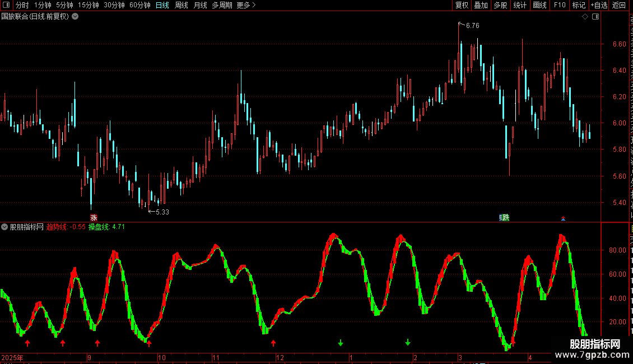Click the 叠加 overlay button

point(481,5)
